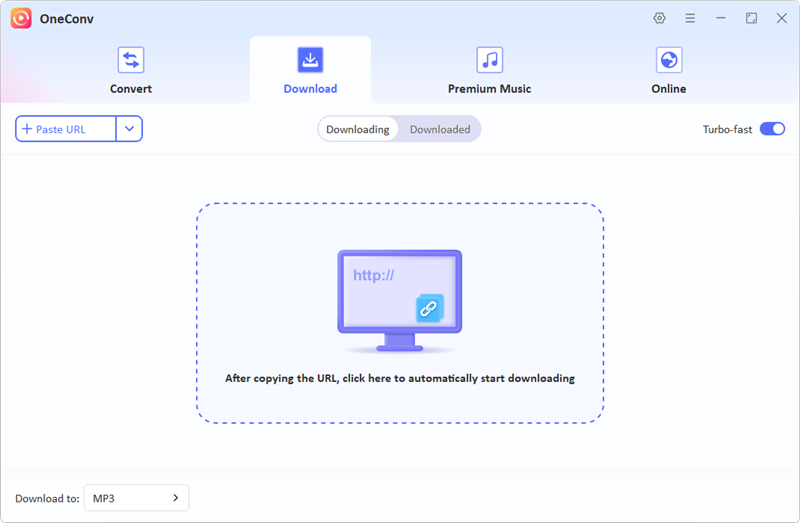Open the hamburger menu in title bar
The image size is (800, 523).
pos(690,18)
